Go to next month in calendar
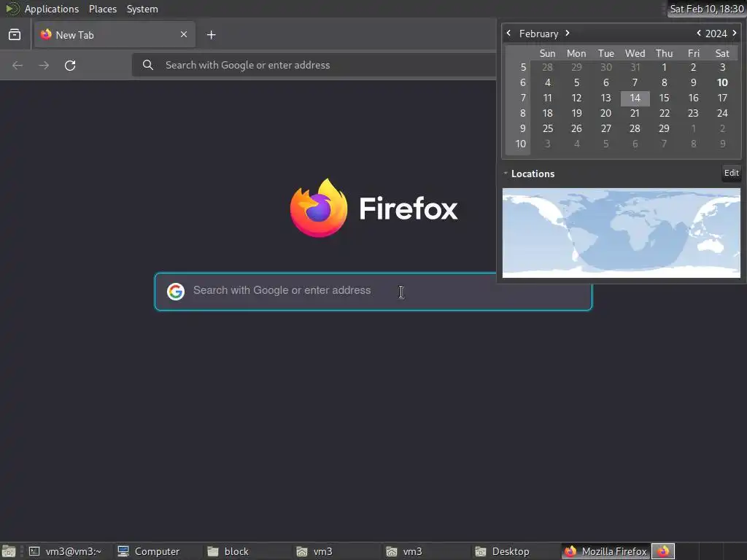Screen dimensions: 747x560 (568, 34)
